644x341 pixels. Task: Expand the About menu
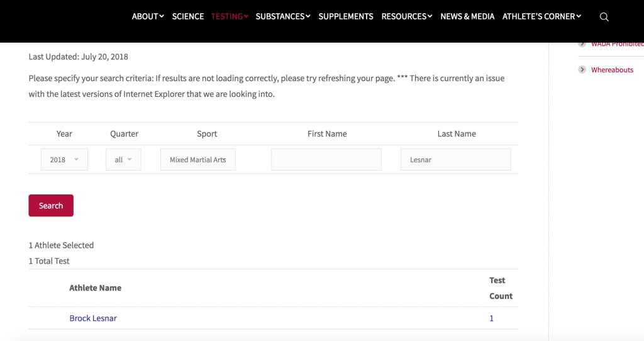click(148, 16)
